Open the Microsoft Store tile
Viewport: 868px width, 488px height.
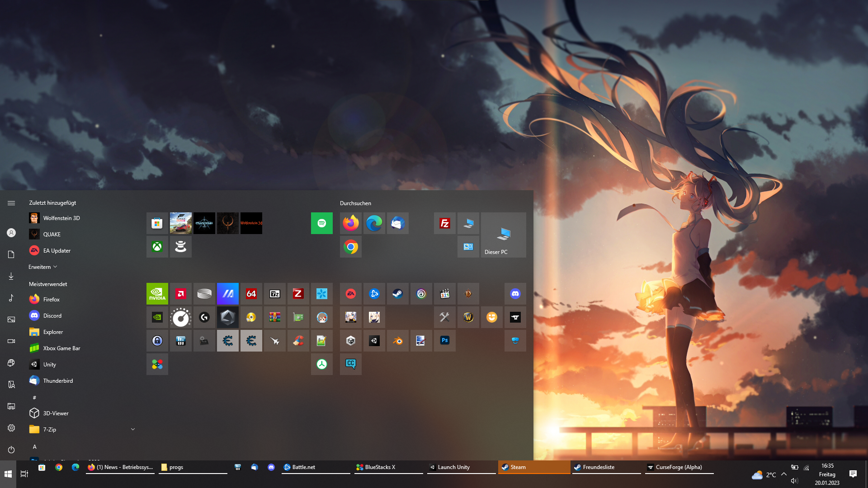point(157,223)
